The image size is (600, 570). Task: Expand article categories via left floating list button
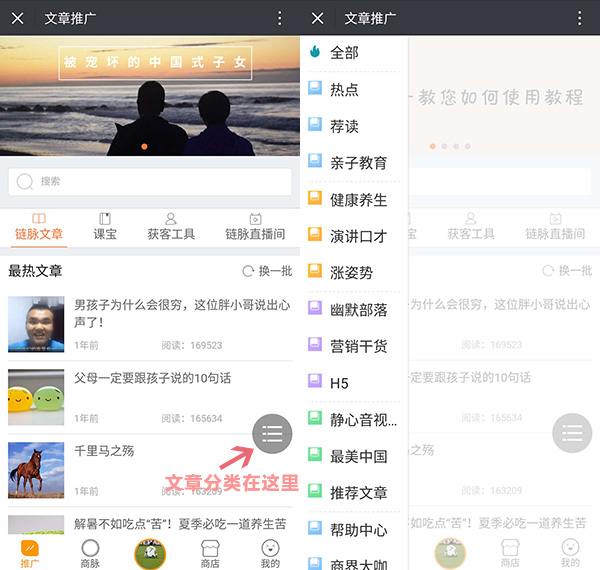(x=272, y=433)
